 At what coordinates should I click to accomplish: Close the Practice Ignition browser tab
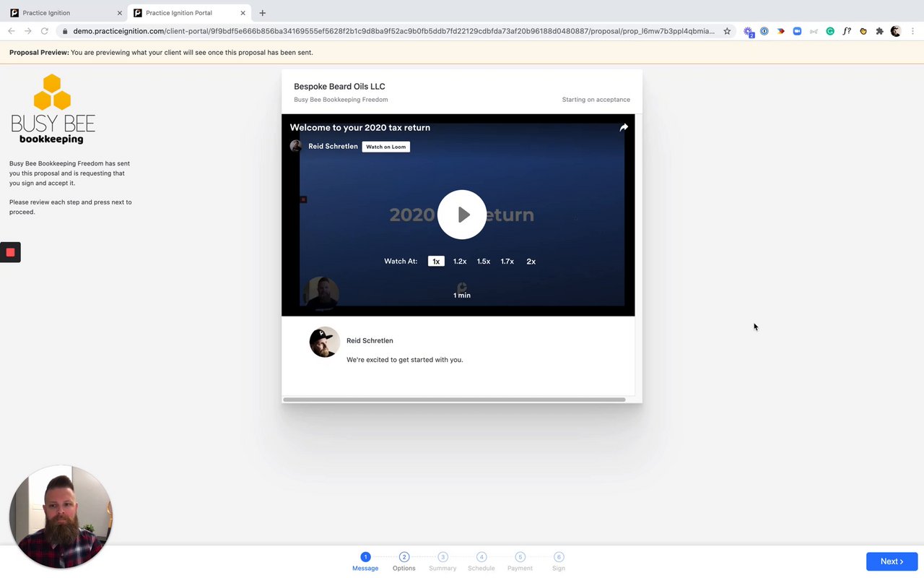pyautogui.click(x=120, y=13)
